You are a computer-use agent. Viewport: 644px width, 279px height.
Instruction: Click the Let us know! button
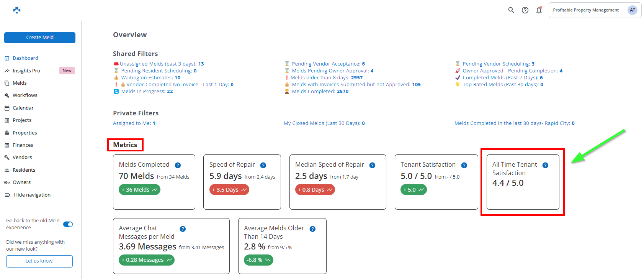(x=39, y=261)
